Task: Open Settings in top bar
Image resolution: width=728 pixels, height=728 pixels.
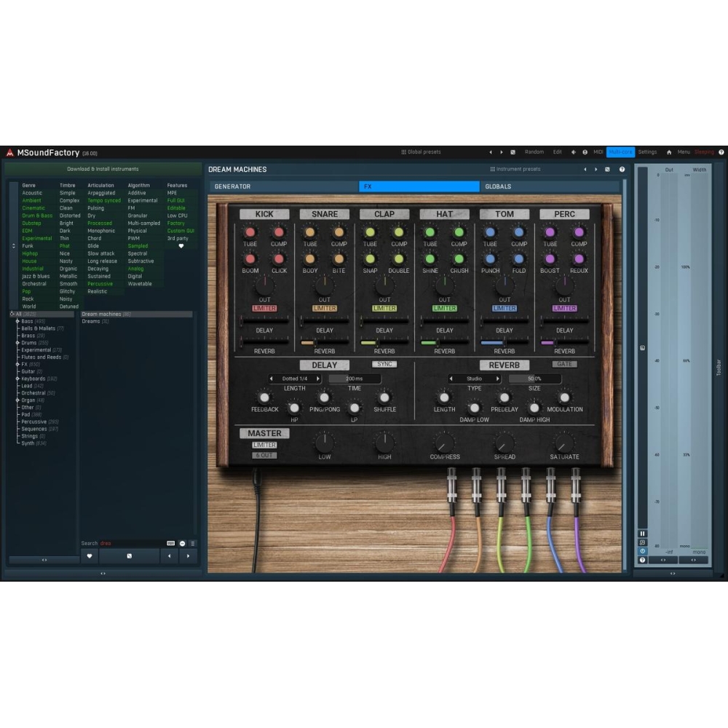Action: tap(647, 152)
